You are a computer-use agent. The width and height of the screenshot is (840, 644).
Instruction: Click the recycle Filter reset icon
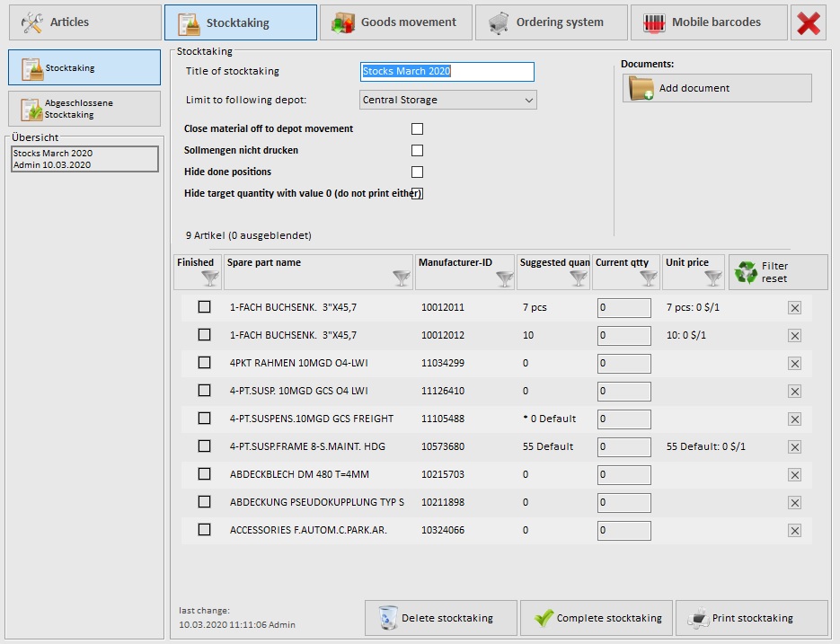pos(746,272)
